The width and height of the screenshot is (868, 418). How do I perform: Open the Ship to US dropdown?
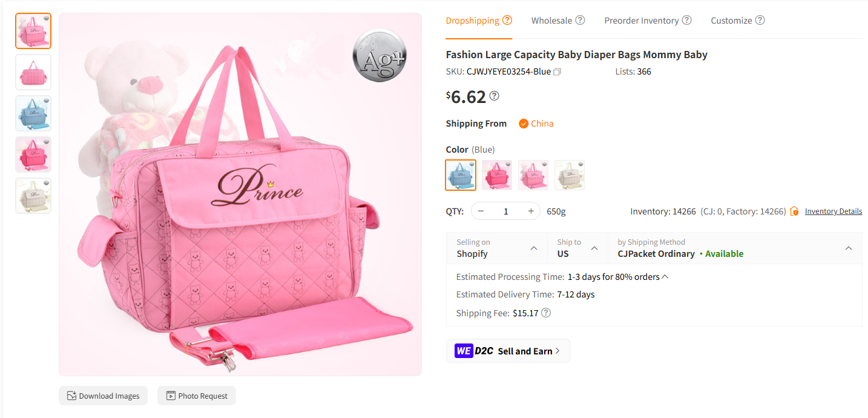coord(594,248)
